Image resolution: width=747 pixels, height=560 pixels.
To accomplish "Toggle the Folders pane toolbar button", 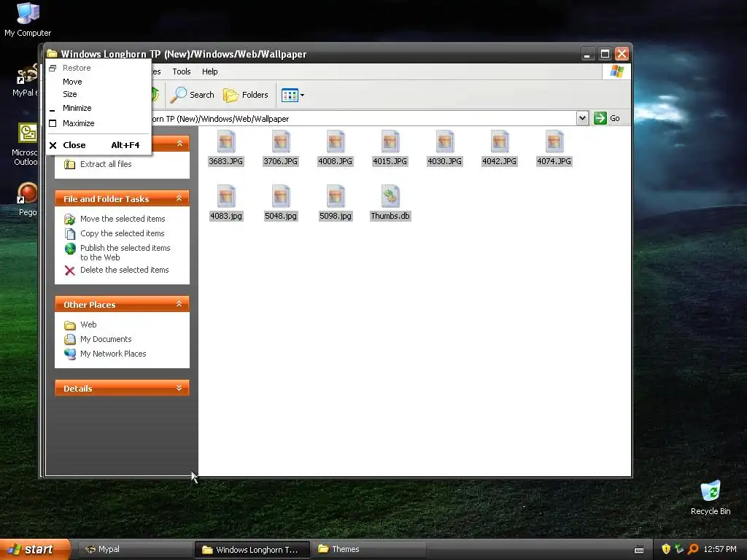I will click(246, 95).
